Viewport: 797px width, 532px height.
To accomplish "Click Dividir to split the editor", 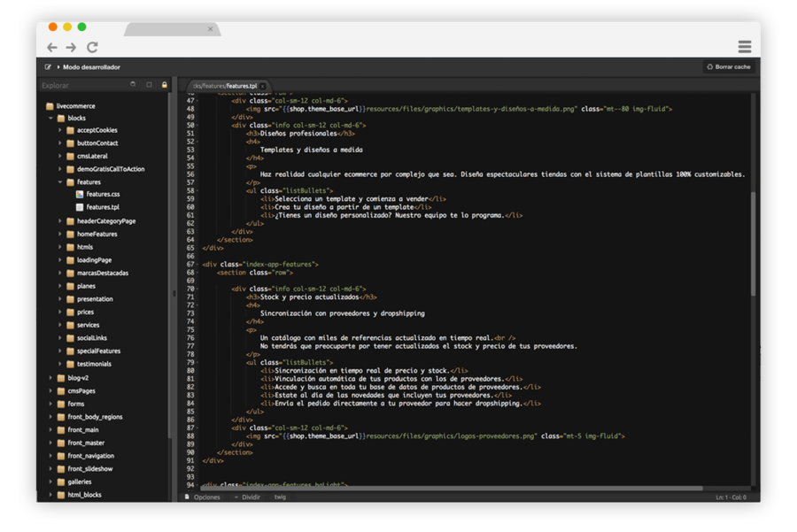I will [x=251, y=497].
